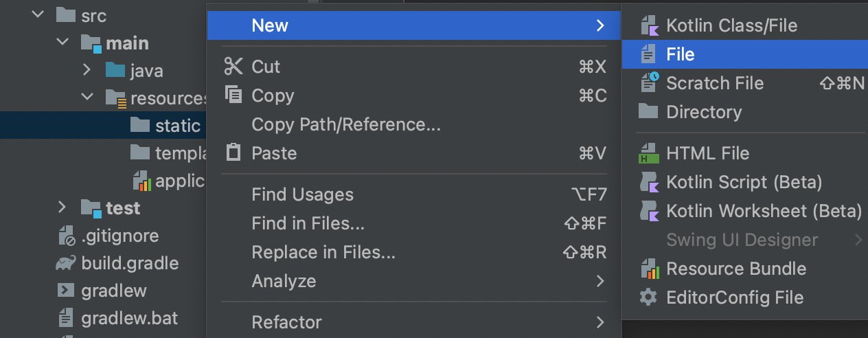
Task: Click the Kotlin Worksheet (Beta) icon
Action: coord(649,211)
